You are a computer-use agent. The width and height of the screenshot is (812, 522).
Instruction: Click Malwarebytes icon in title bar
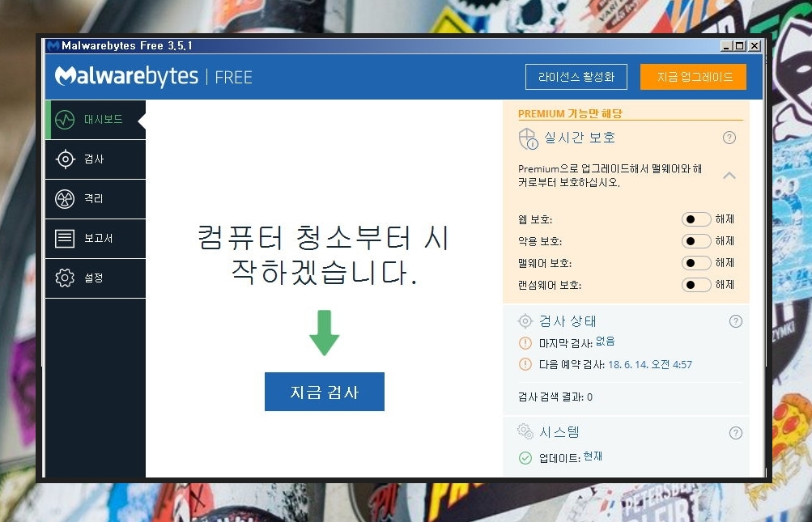pyautogui.click(x=53, y=45)
